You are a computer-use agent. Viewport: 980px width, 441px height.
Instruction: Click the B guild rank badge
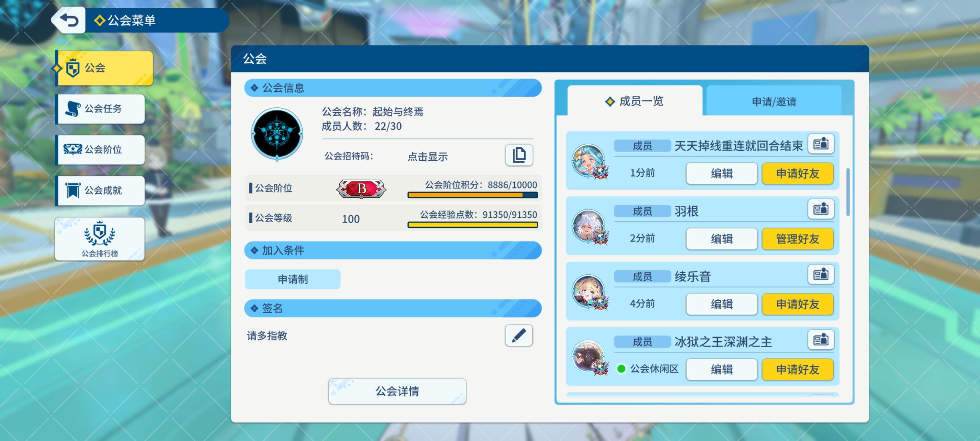point(362,188)
